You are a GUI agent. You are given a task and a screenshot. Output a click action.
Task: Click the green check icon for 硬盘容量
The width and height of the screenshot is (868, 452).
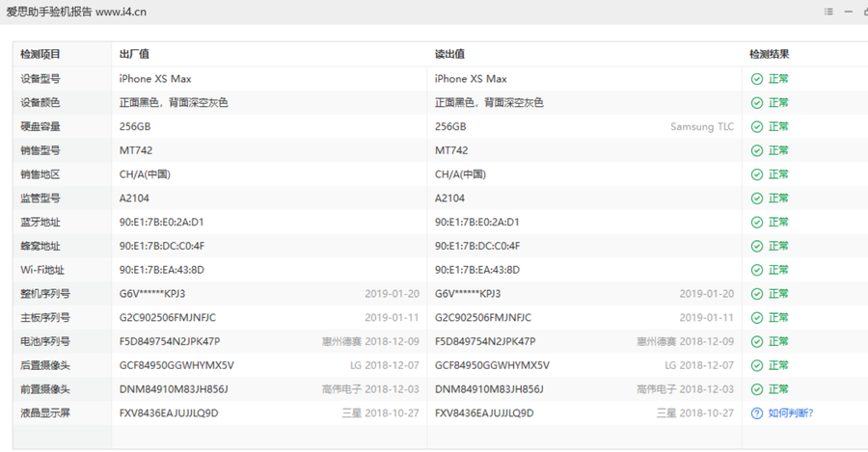[x=757, y=126]
